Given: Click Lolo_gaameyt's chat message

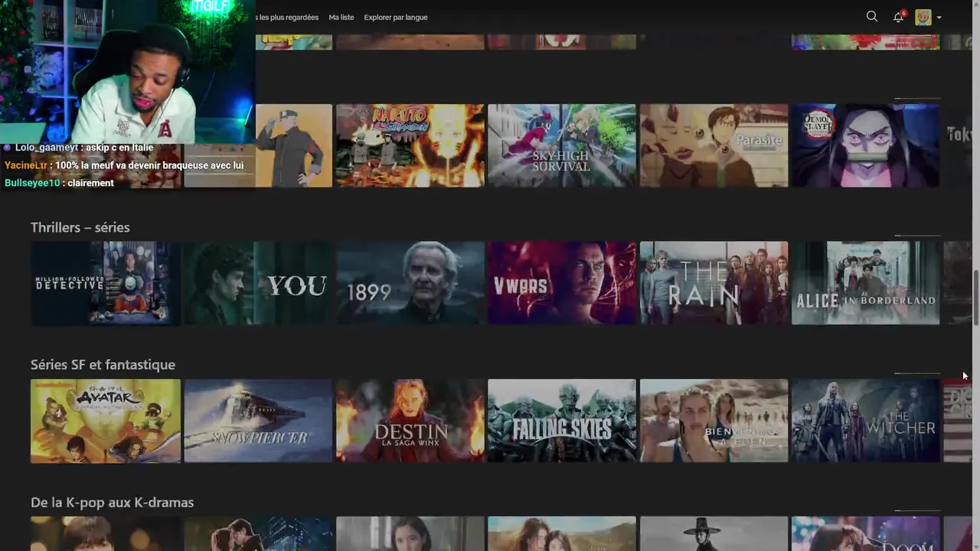Looking at the screenshot, I should tap(79, 148).
